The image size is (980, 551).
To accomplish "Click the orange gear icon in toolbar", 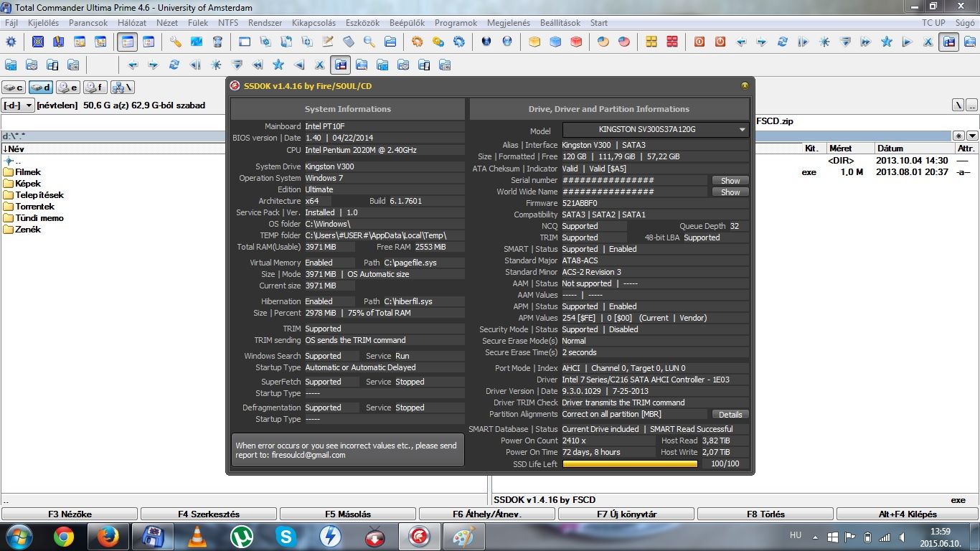I will point(417,42).
